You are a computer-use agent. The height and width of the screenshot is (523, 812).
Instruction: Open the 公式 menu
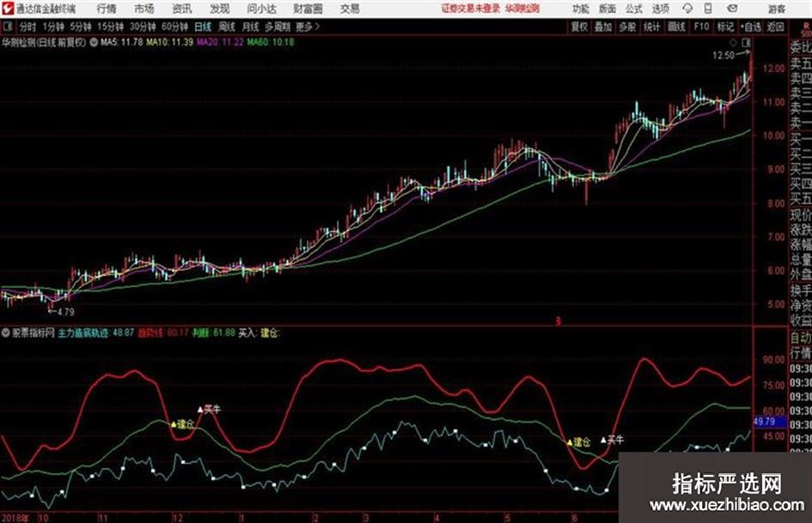click(x=634, y=9)
